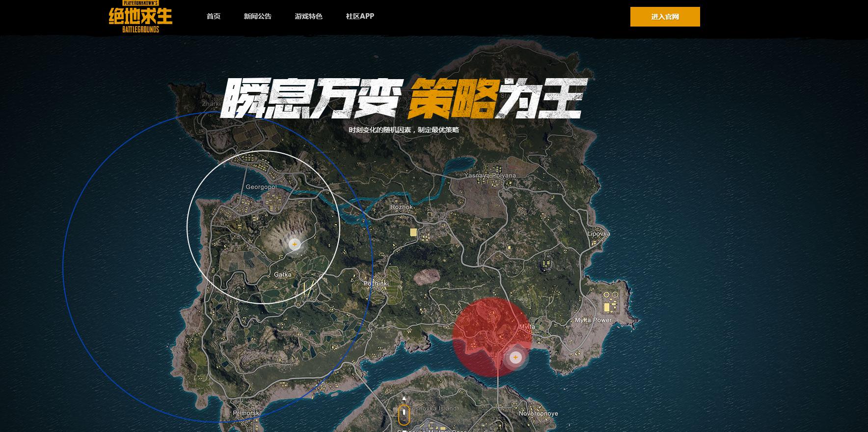
Task: Open the 社区APP menu item
Action: point(360,16)
